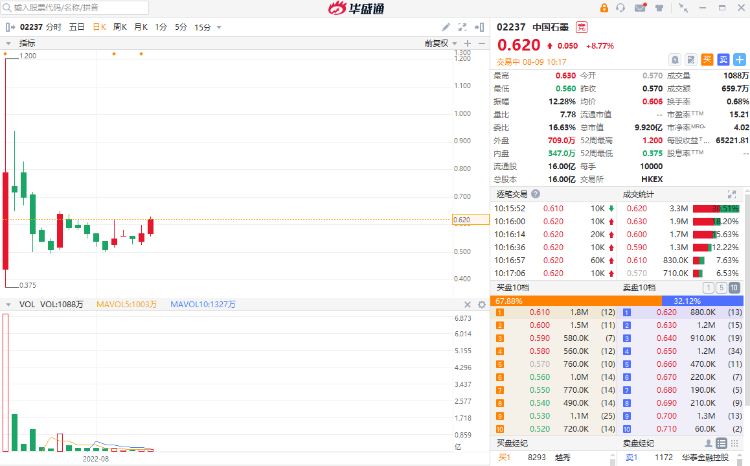Click the red 完 badge beside stock name
Viewport: 750px width, 466px height.
click(x=582, y=27)
